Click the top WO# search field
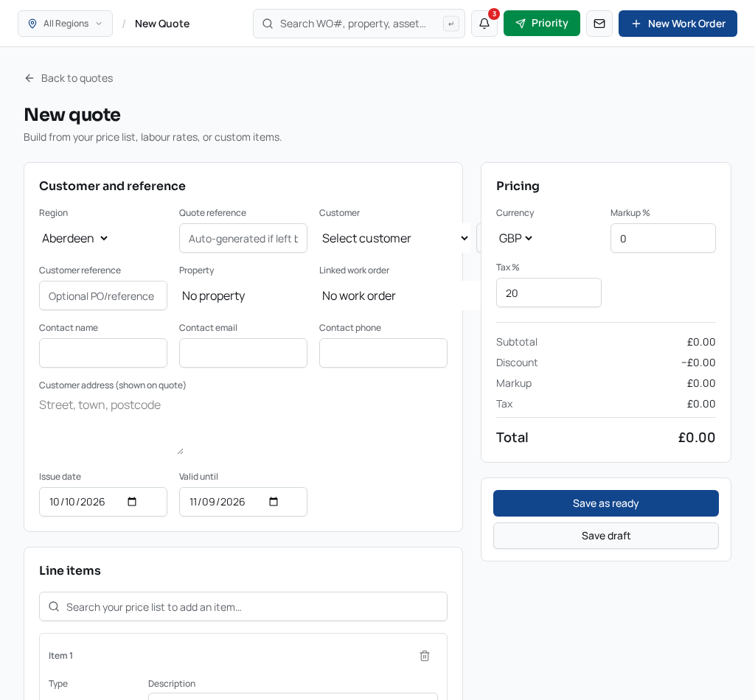The height and width of the screenshot is (700, 755). [x=359, y=24]
